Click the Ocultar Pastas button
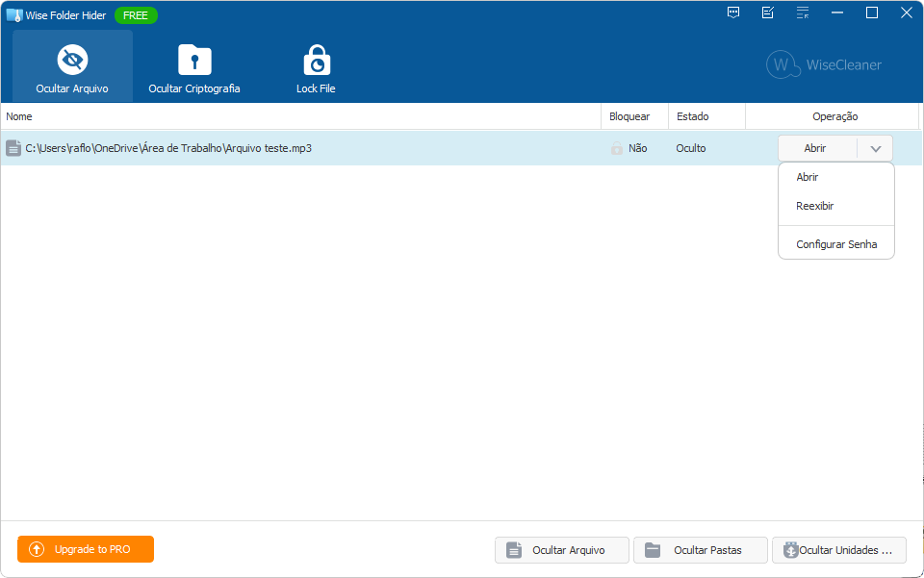Viewport: 924px width, 578px height. tap(701, 550)
